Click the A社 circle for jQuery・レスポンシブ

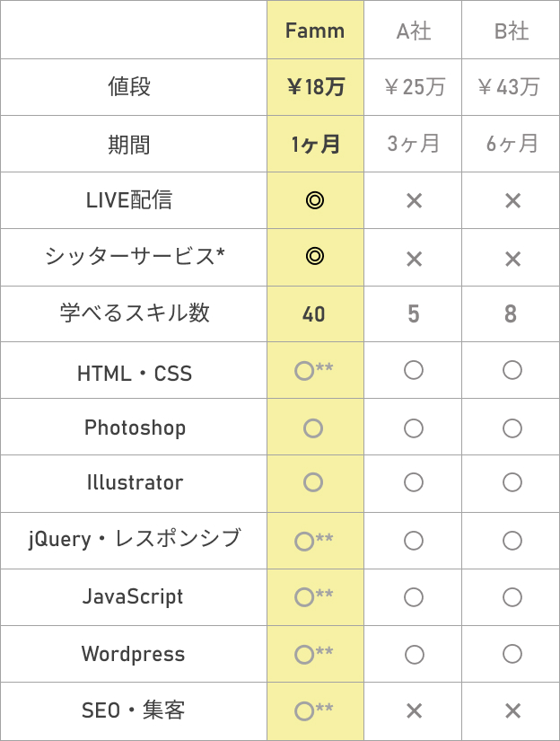(x=414, y=541)
